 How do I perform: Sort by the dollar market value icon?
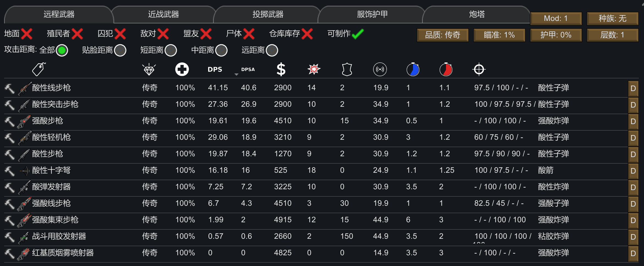click(281, 69)
